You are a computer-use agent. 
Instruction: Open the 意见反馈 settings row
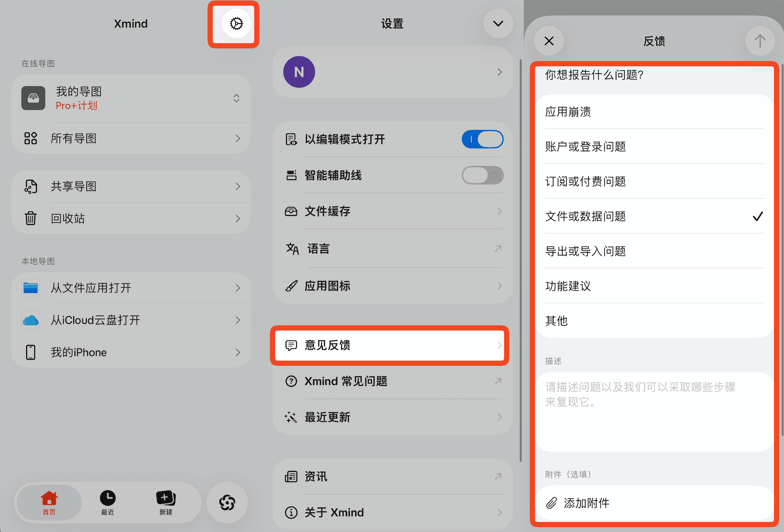[390, 345]
